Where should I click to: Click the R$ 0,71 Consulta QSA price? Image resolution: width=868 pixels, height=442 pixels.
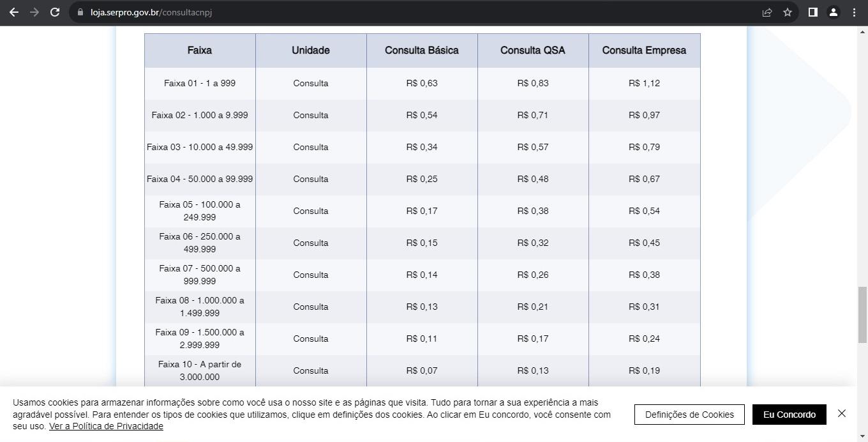coord(533,115)
